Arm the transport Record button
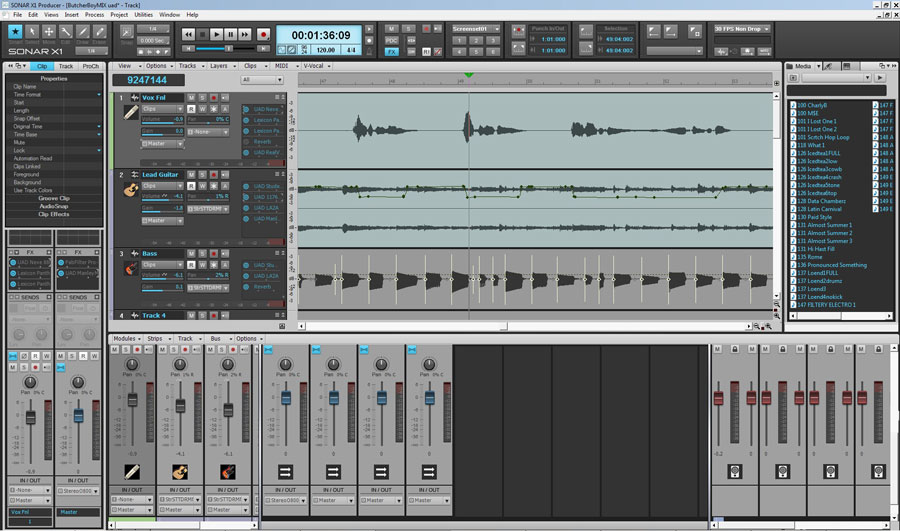 point(263,34)
